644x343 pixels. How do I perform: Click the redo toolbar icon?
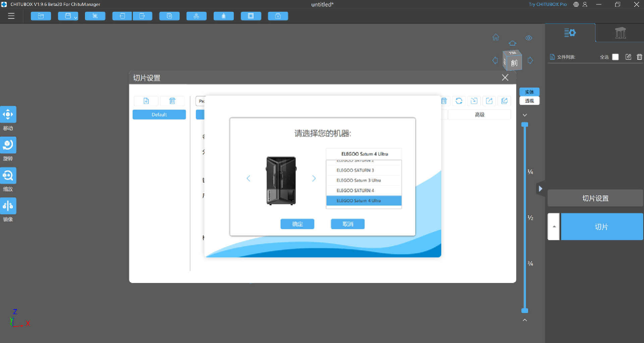142,16
